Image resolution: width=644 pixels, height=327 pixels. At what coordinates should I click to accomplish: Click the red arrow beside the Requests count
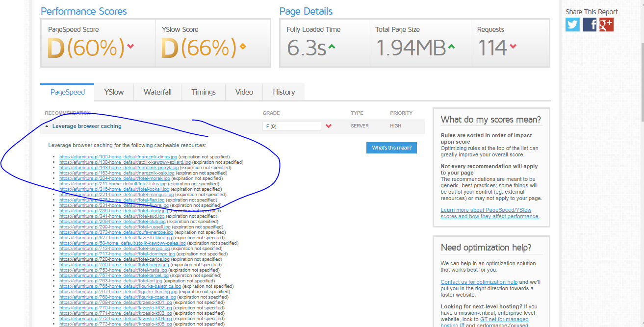tap(513, 47)
